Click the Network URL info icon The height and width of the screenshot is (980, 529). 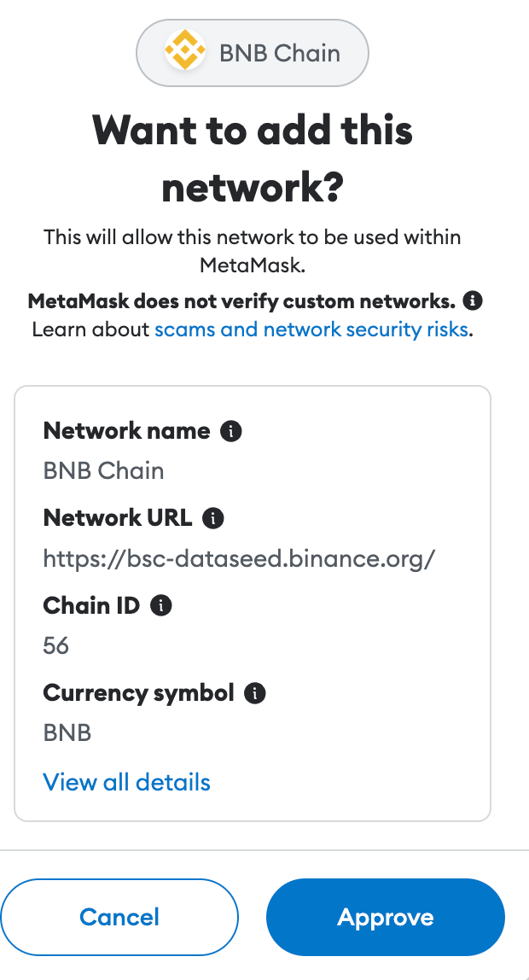(x=213, y=517)
